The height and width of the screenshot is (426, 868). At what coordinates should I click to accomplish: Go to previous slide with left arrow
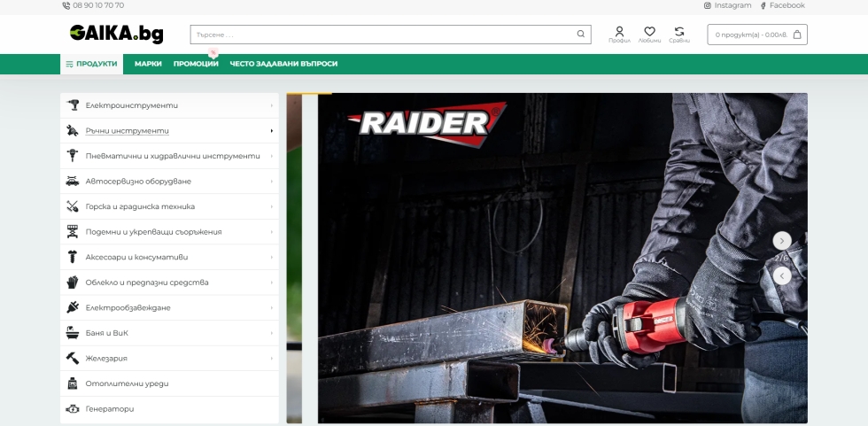click(781, 275)
